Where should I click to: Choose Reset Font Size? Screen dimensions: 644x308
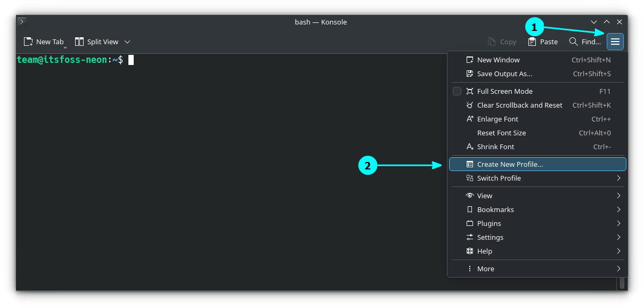[501, 133]
